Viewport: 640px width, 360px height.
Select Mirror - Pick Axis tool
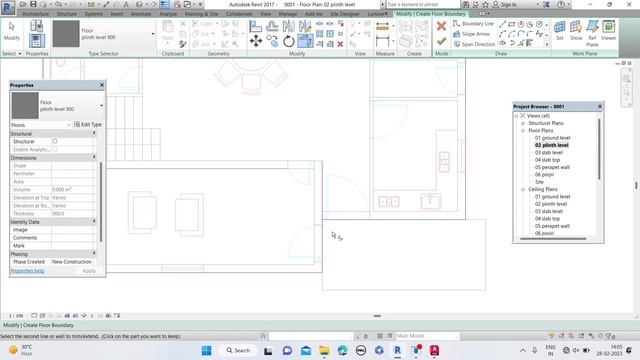coord(289,27)
